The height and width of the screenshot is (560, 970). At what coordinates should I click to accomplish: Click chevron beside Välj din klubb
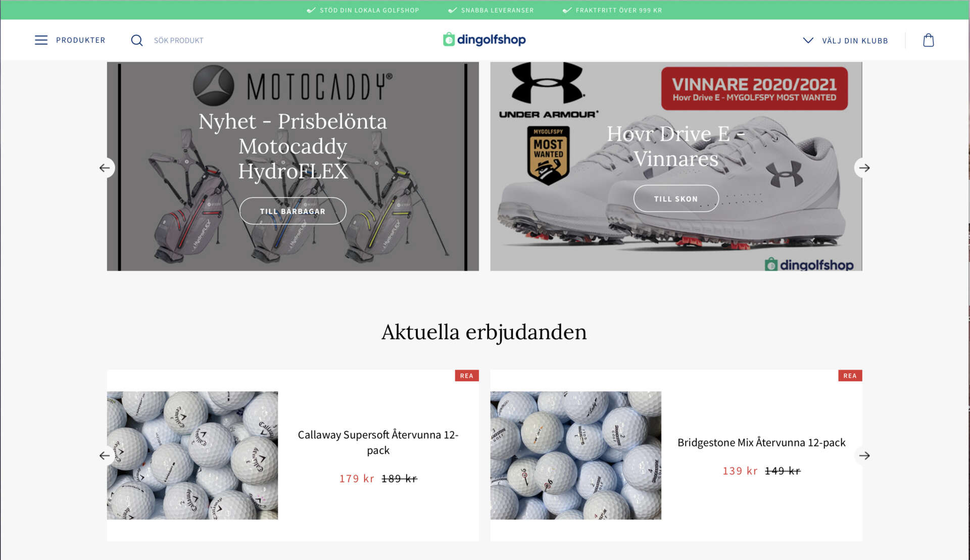[x=808, y=40]
